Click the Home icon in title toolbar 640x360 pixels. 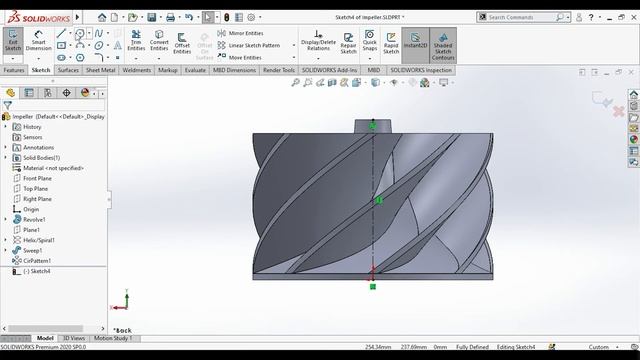pos(102,17)
